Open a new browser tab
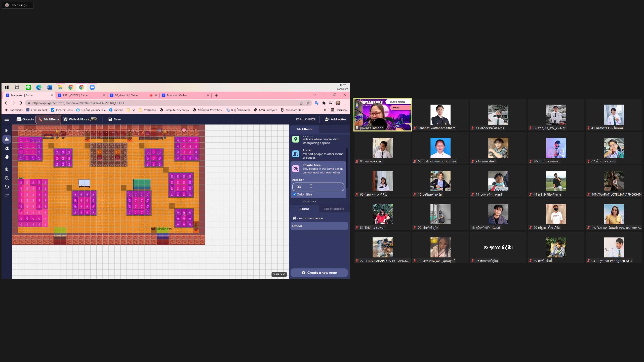Screen dimensions: 644x362 216,95
